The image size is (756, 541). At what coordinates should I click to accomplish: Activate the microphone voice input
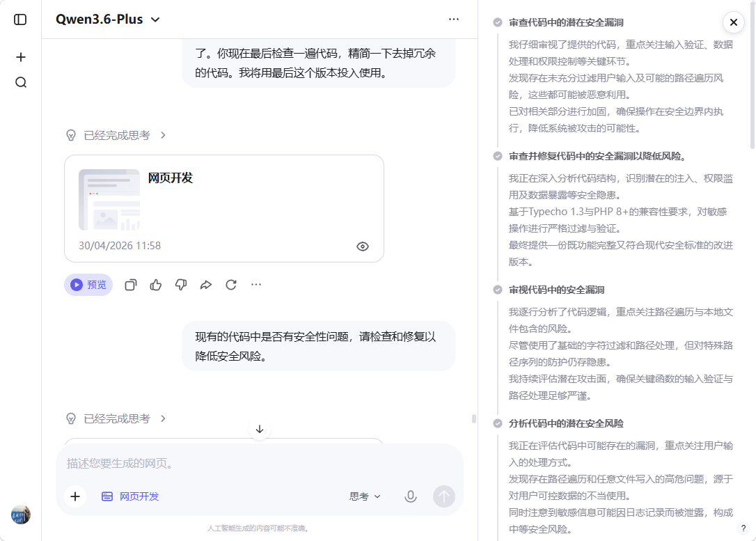pos(410,496)
